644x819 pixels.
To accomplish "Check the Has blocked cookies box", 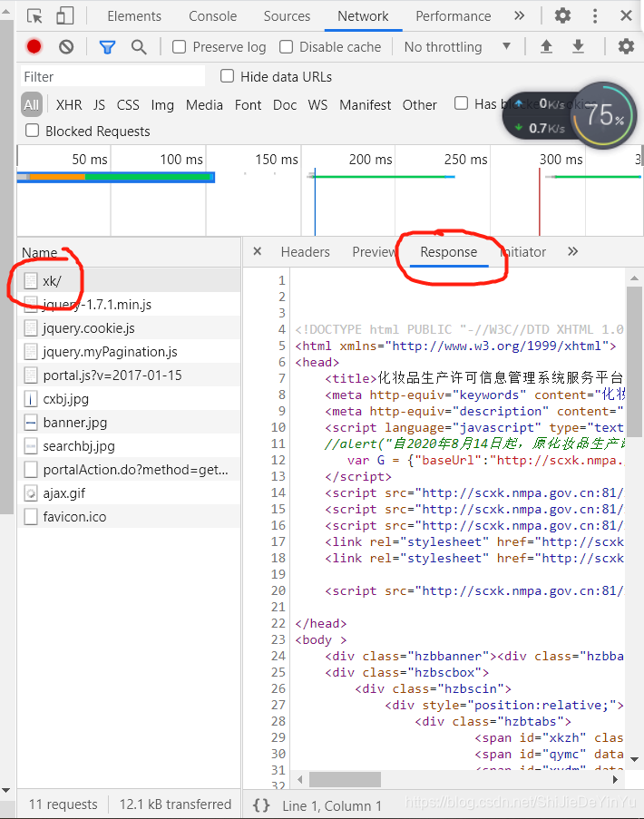I will click(461, 102).
